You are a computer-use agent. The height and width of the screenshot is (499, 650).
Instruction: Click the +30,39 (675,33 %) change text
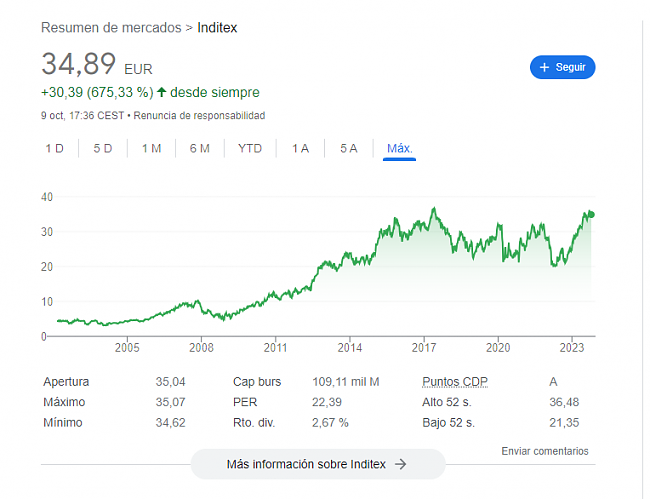97,92
